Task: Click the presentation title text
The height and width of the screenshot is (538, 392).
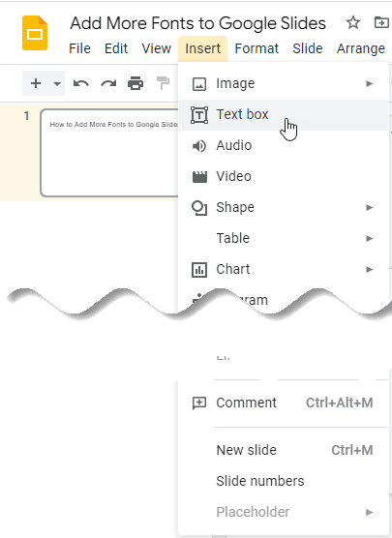Action: click(197, 23)
